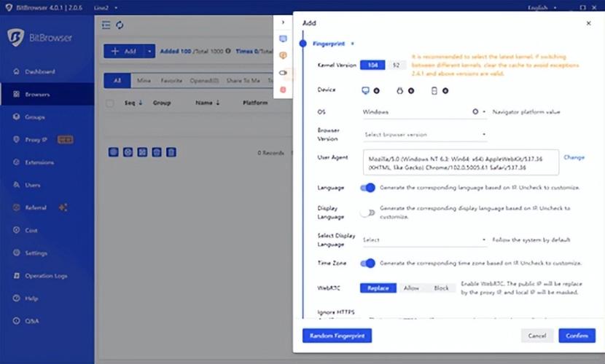Tick the select-all checkbox in the table header

[110, 103]
